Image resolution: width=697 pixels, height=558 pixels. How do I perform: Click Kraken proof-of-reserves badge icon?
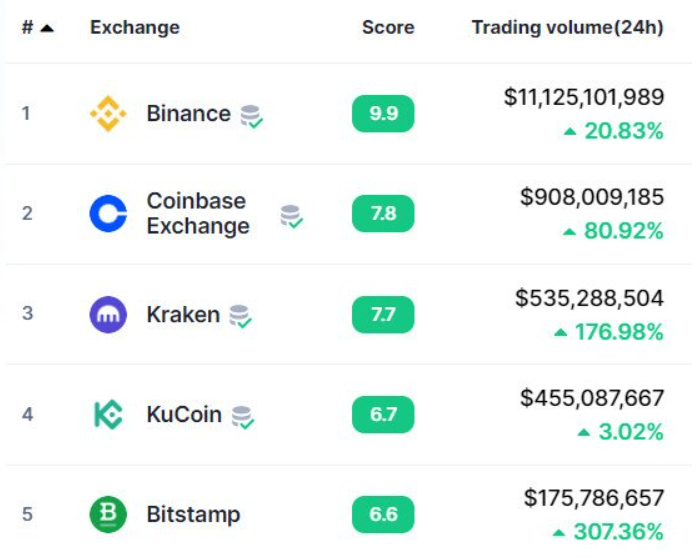click(240, 317)
